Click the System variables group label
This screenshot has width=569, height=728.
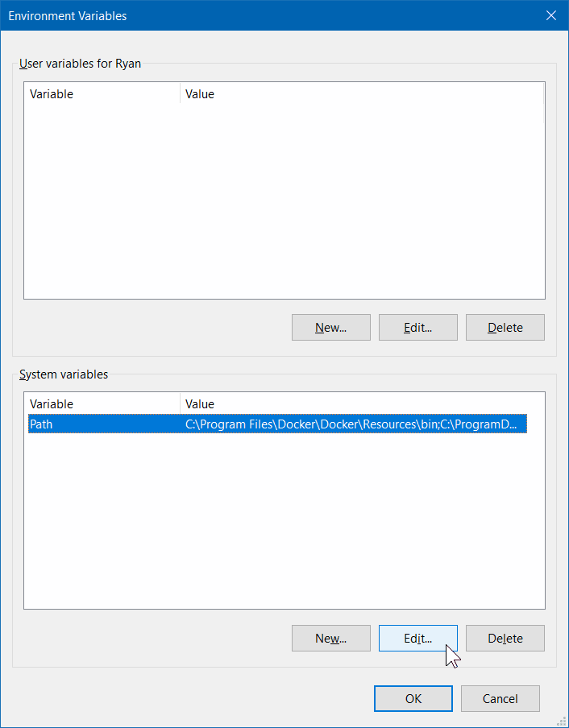[x=63, y=374]
